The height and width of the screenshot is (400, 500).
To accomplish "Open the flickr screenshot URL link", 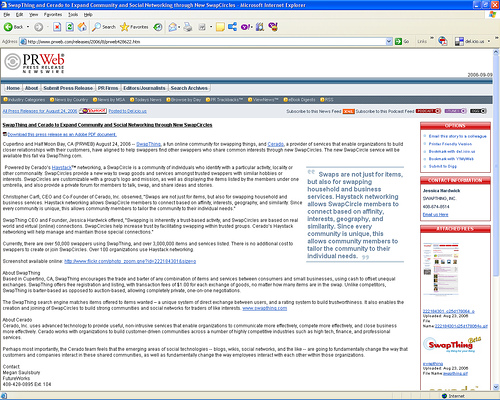I will 130,261.
